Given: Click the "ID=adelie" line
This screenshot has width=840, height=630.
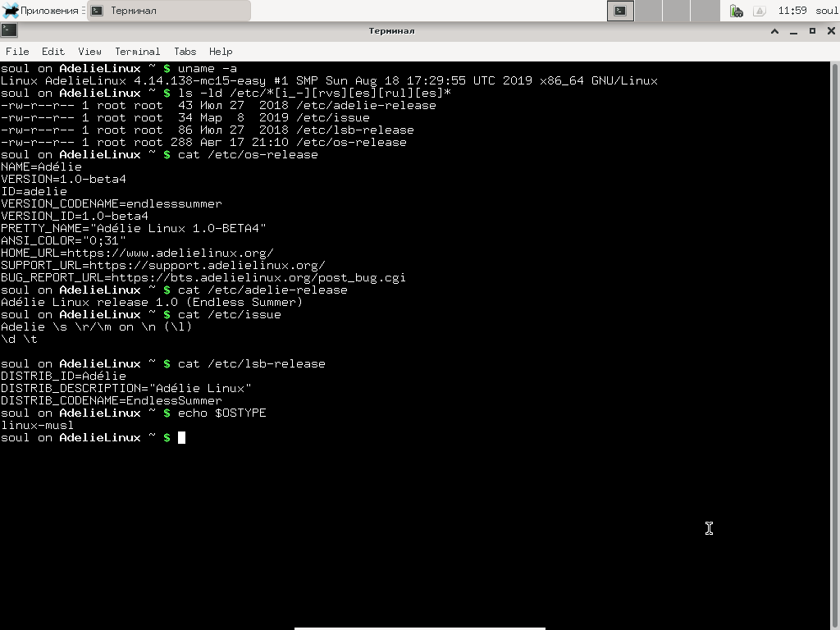Looking at the screenshot, I should (x=34, y=191).
